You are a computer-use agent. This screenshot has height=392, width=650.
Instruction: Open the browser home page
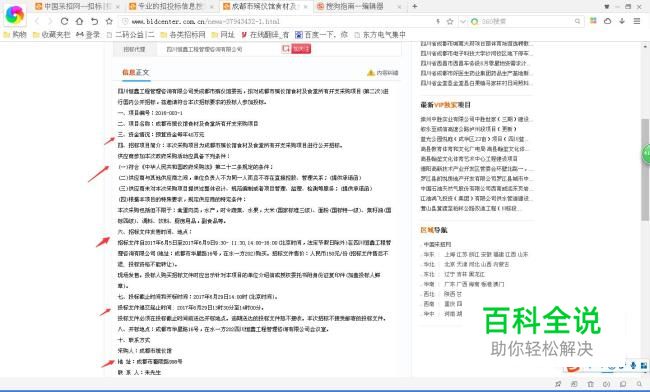(x=79, y=21)
